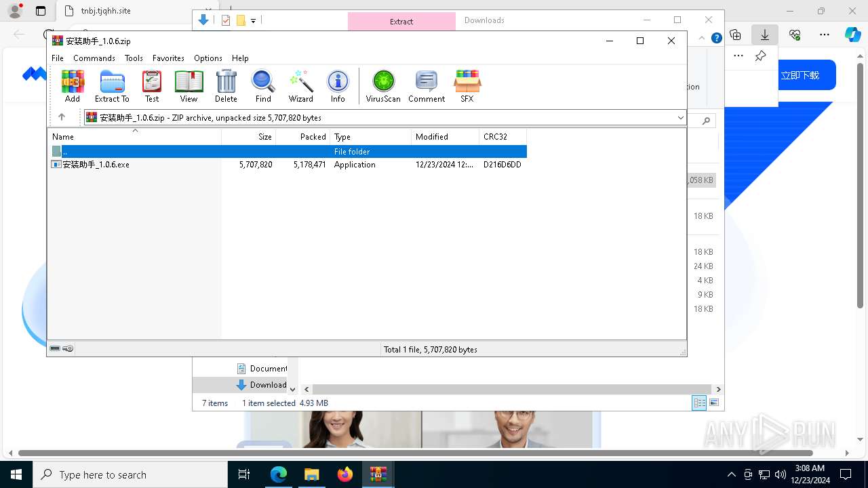Viewport: 868px width, 488px height.
Task: Click the Explorer horizontal scrollbar right arrow
Action: click(x=718, y=389)
